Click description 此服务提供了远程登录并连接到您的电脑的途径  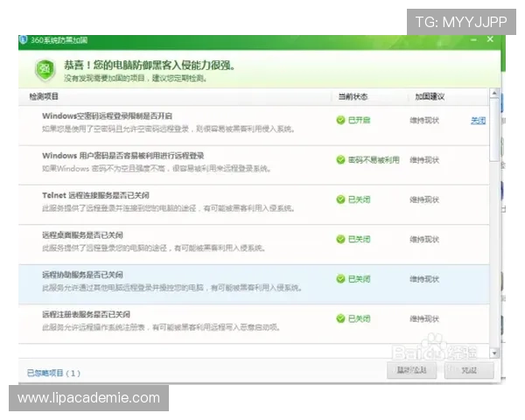point(168,208)
